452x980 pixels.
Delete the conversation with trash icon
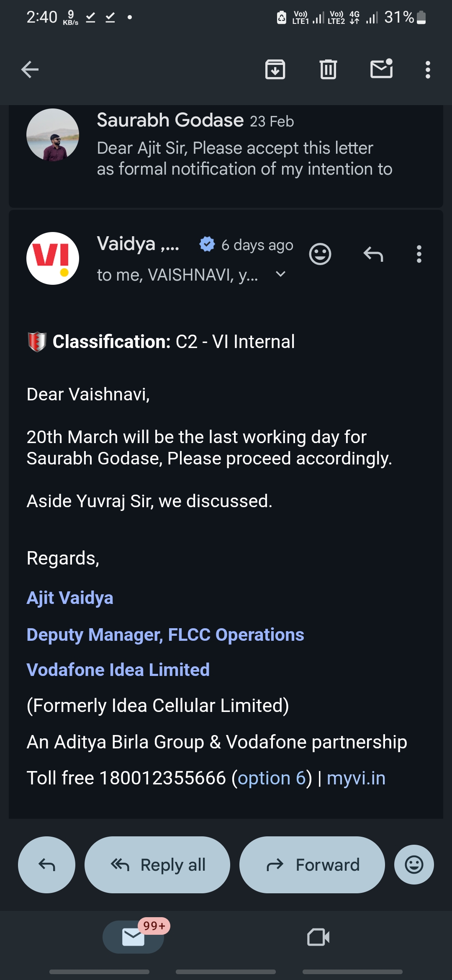pyautogui.click(x=328, y=70)
